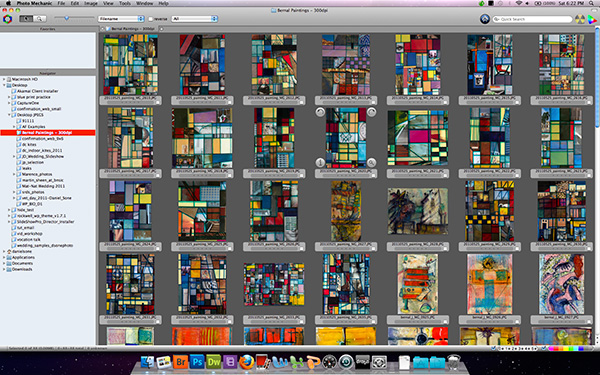
Task: Click the Photo Mechanic color-wheel logo icon
Action: tap(7, 19)
